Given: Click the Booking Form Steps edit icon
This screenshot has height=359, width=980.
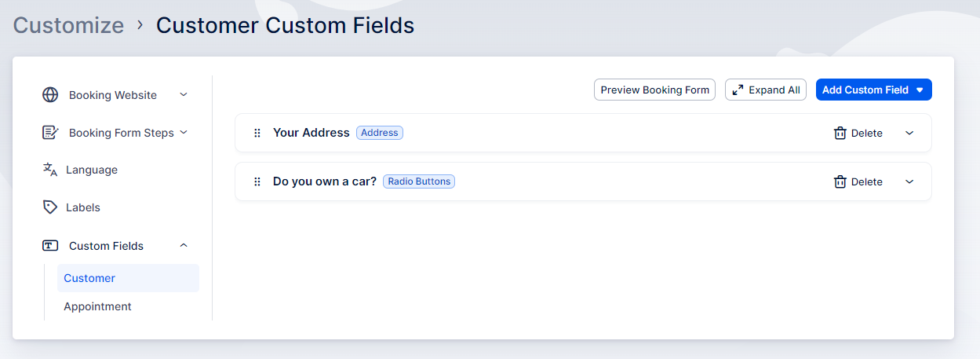Looking at the screenshot, I should [50, 133].
